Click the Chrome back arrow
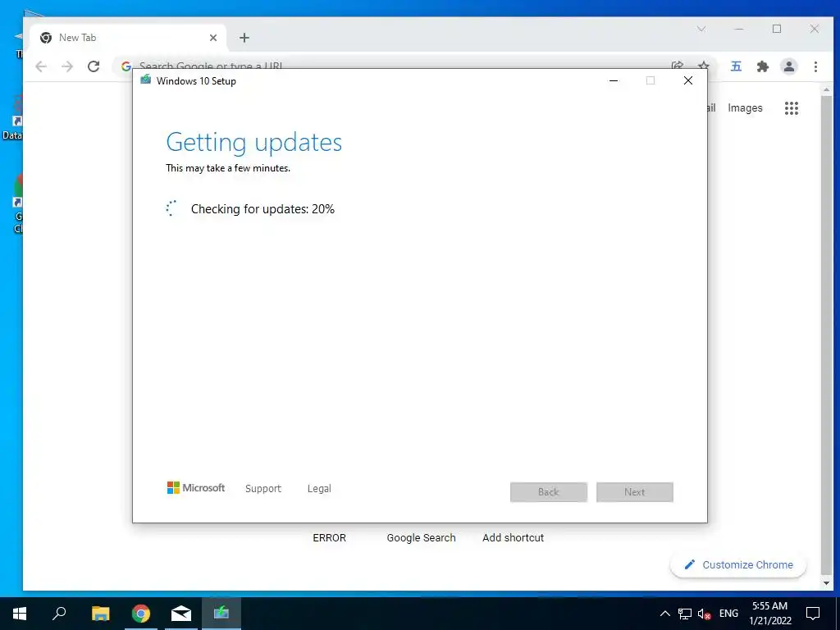Image resolution: width=840 pixels, height=630 pixels. click(x=41, y=66)
